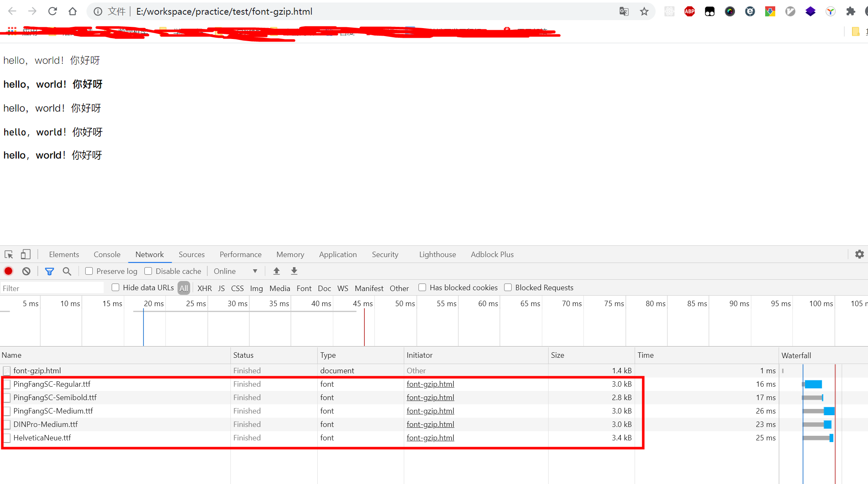Open network search with magnifier icon
Image resolution: width=868 pixels, height=484 pixels.
point(67,271)
